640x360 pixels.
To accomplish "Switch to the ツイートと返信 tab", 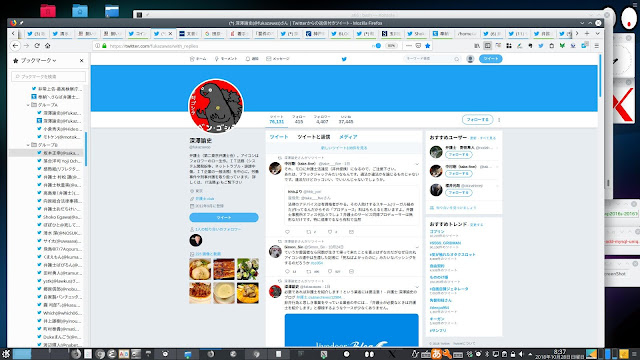I will (313, 137).
